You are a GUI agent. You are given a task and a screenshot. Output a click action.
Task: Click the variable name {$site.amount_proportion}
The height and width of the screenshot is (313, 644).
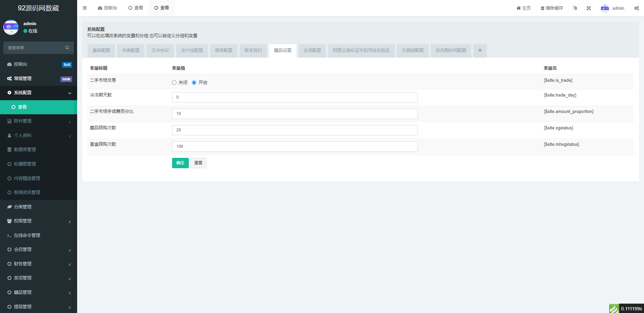click(569, 112)
